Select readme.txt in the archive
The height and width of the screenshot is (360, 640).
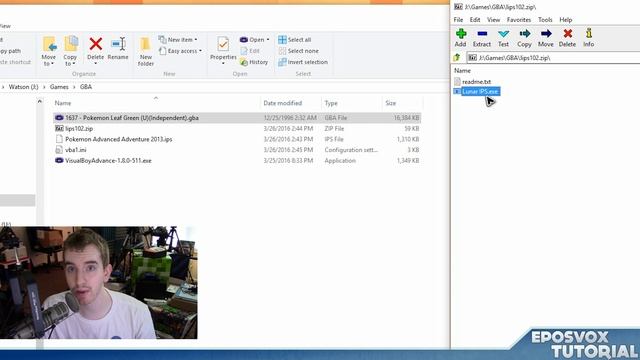tap(476, 82)
